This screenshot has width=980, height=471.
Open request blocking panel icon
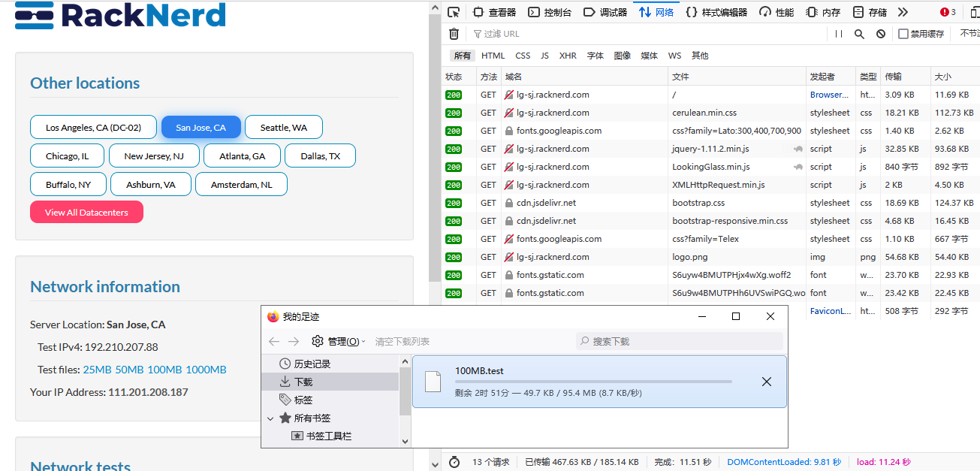881,34
